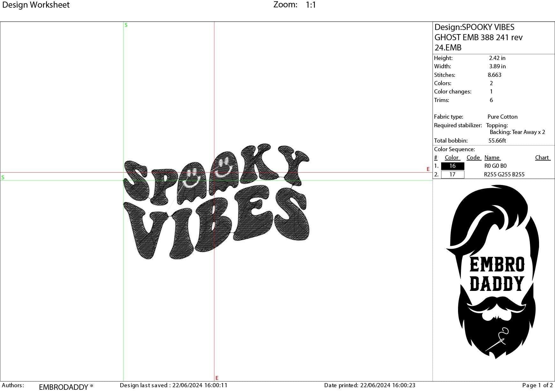This screenshot has height=392, width=555.
Task: Click the Page 1 of 2 indicator
Action: (537, 385)
